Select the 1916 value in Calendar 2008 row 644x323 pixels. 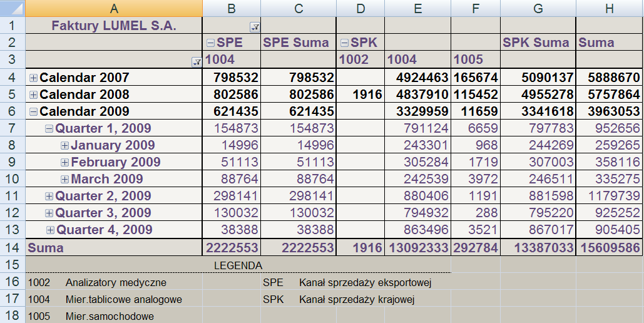click(360, 94)
